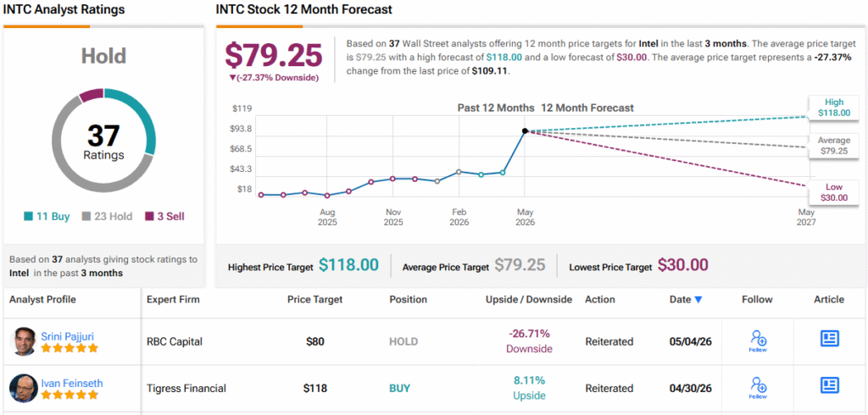The width and height of the screenshot is (868, 415).
Task: Click the Price Target column header
Action: pos(315,300)
